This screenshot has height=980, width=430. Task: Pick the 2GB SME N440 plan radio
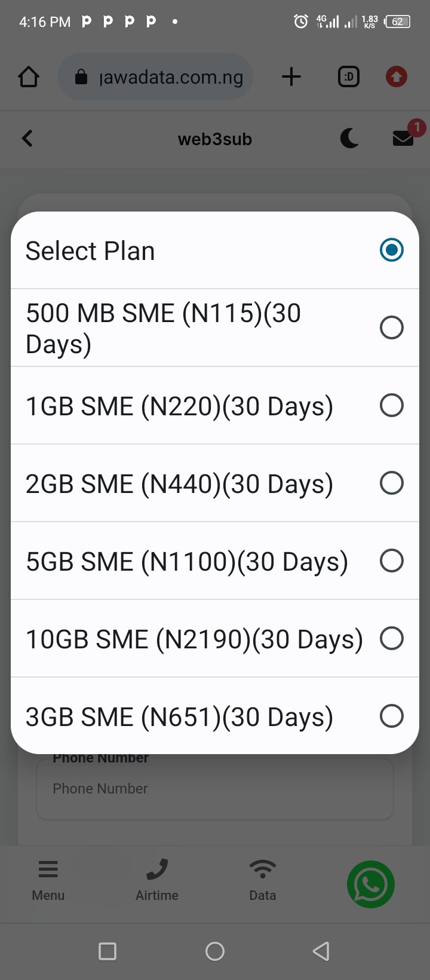(x=391, y=483)
